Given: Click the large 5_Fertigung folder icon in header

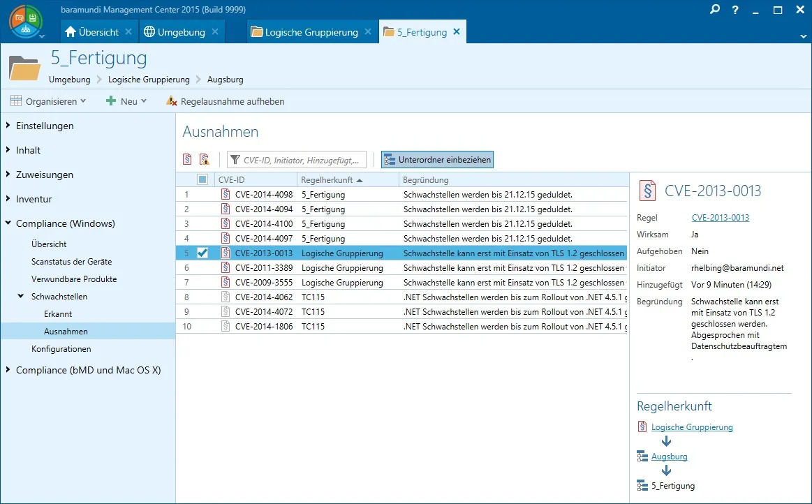Looking at the screenshot, I should point(24,68).
